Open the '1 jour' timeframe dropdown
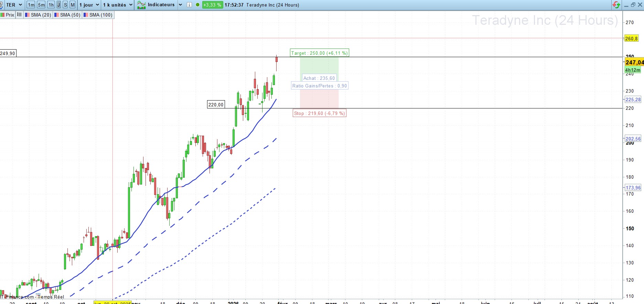644x304 pixels. point(89,5)
